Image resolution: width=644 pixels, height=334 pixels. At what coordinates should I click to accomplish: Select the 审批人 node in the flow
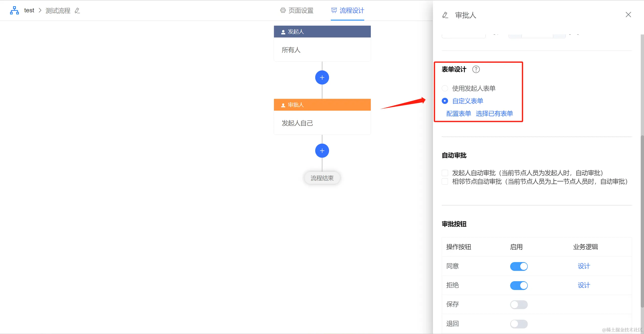tap(322, 116)
